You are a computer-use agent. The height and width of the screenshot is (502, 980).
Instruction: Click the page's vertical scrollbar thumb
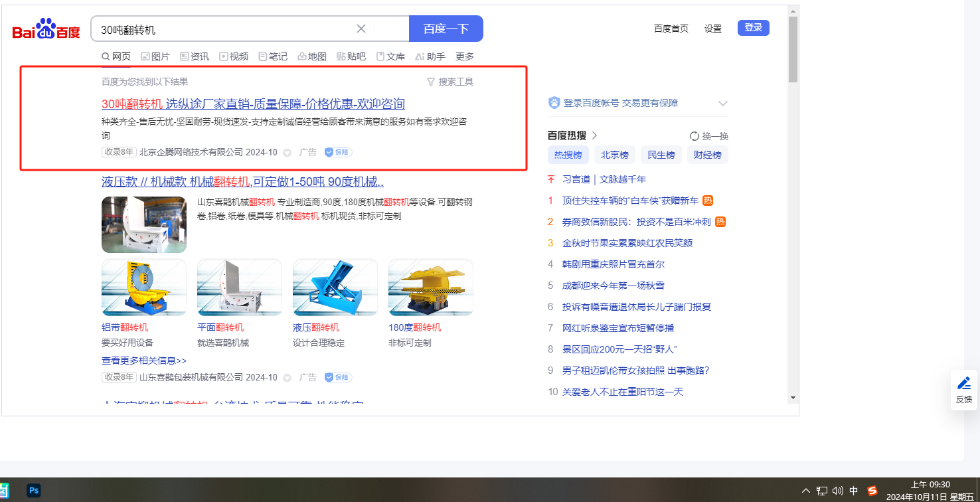793,50
